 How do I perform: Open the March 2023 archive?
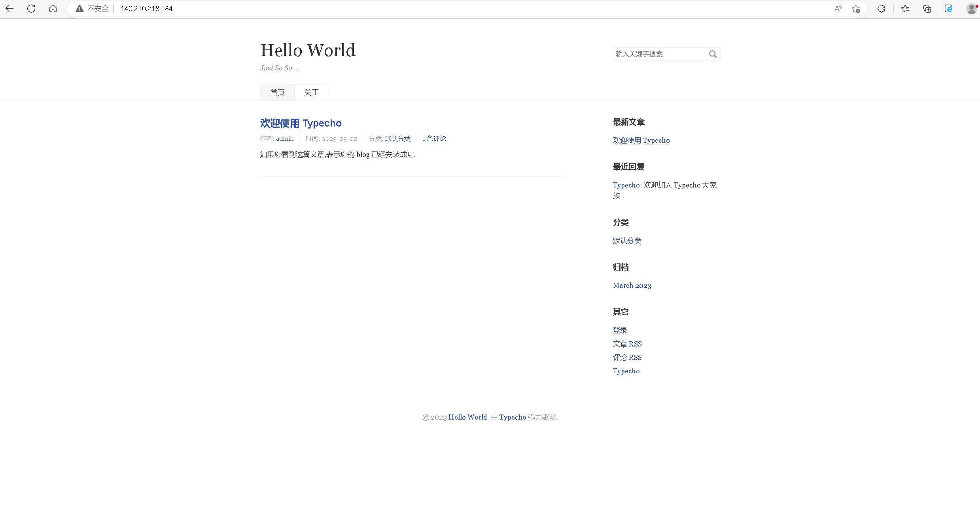632,286
